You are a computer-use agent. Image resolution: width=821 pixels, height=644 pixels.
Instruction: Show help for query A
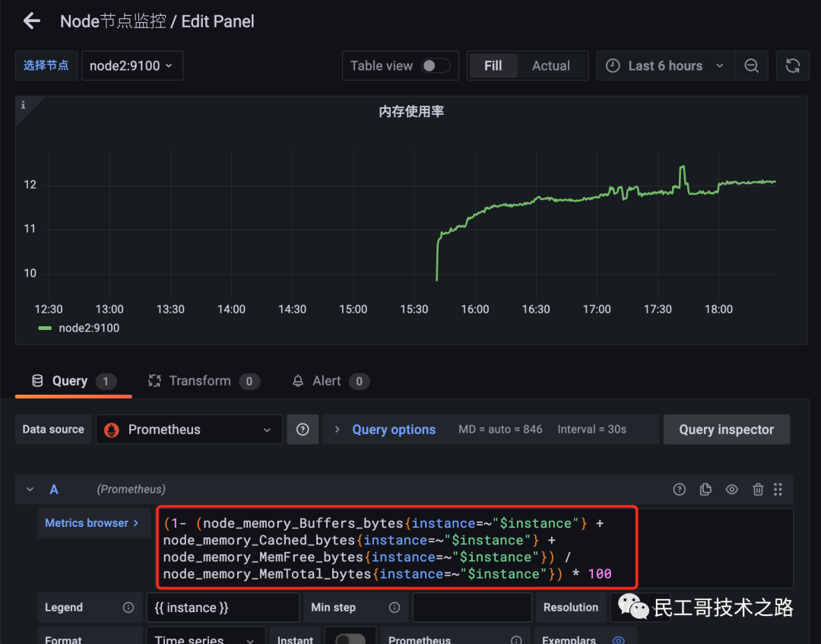click(679, 489)
